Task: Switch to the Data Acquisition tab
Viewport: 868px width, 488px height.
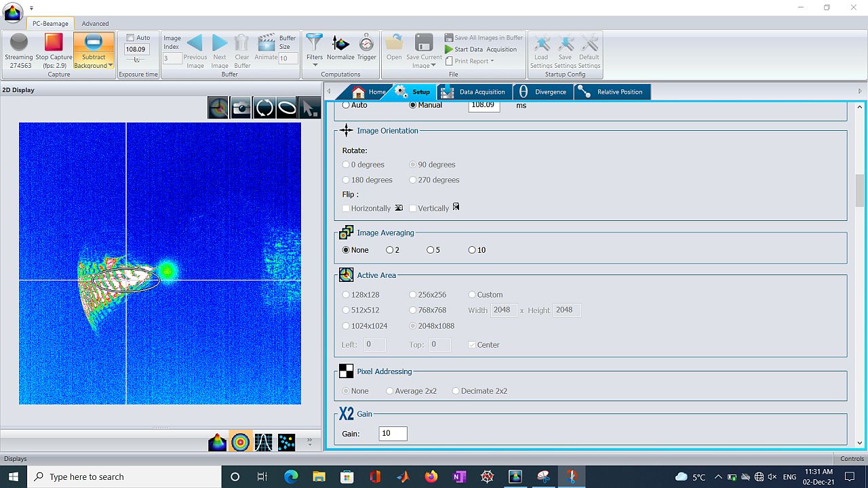Action: (x=474, y=91)
